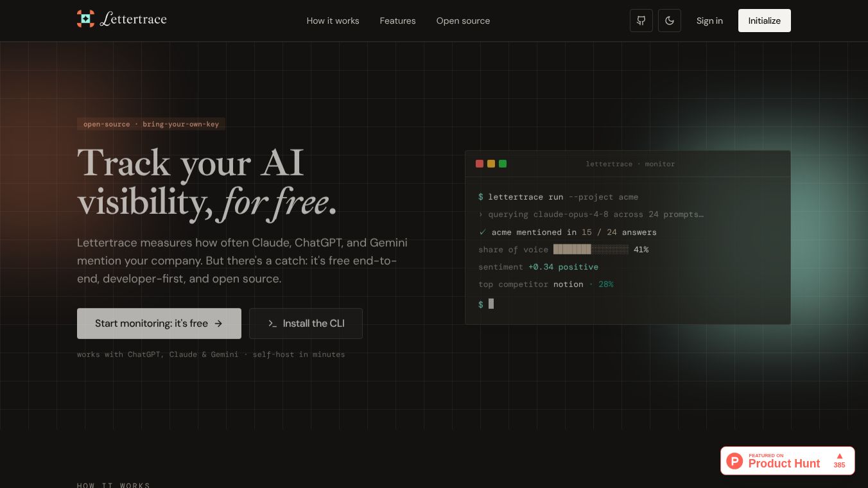Open the Open source nav link
Image resolution: width=868 pixels, height=488 pixels.
[x=464, y=21]
